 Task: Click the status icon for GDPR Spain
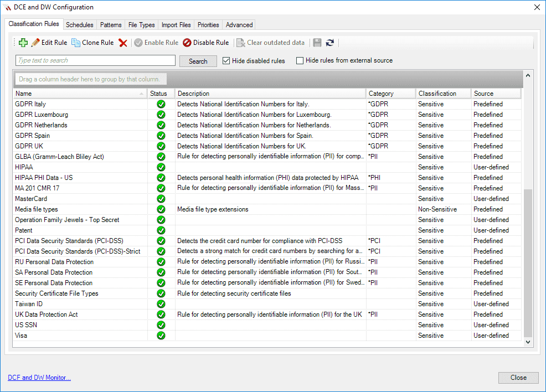click(x=161, y=136)
